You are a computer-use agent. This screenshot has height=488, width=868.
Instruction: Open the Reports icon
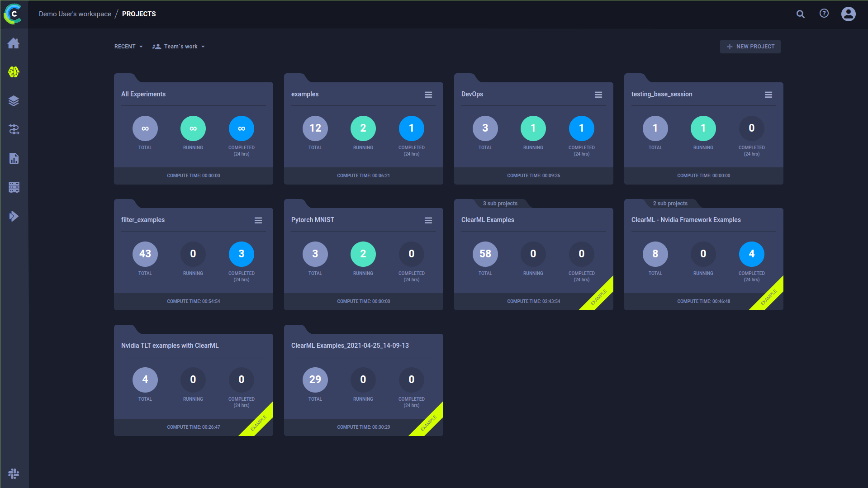pyautogui.click(x=14, y=158)
